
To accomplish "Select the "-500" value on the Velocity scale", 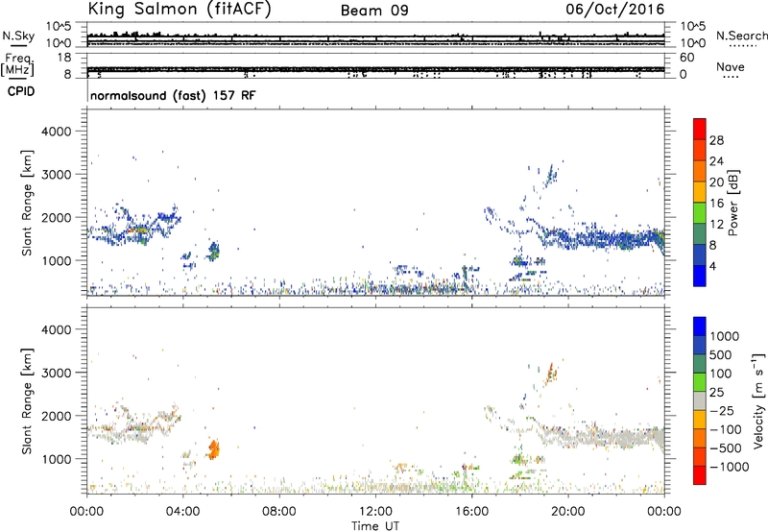I will tap(726, 447).
